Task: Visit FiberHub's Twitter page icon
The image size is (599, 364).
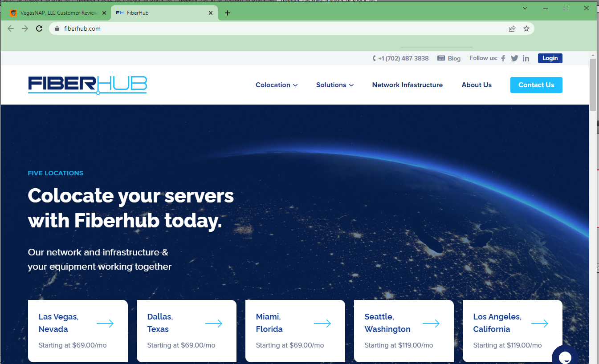Action: pyautogui.click(x=514, y=58)
